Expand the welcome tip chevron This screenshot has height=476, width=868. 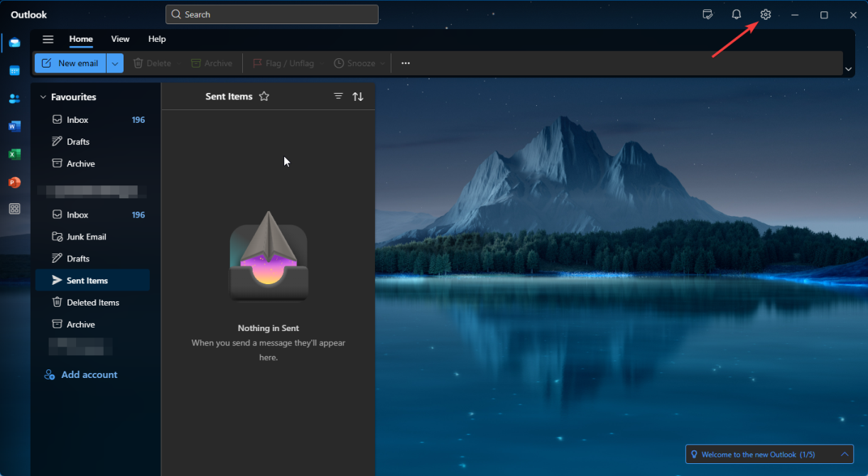[845, 455]
